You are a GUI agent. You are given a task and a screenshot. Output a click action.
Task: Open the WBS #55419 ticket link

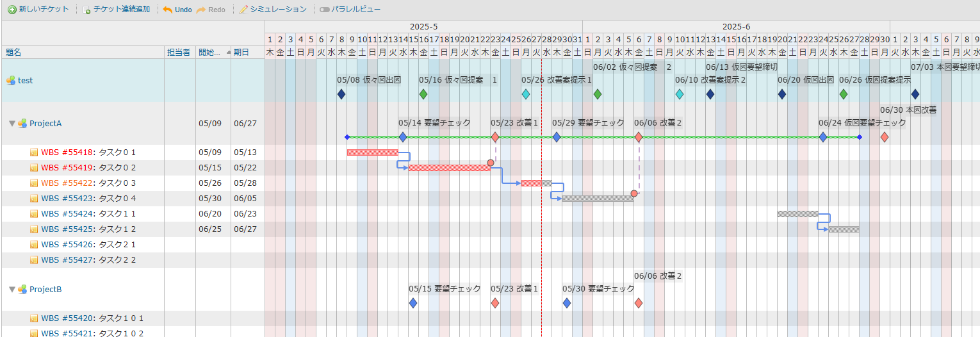(x=67, y=168)
